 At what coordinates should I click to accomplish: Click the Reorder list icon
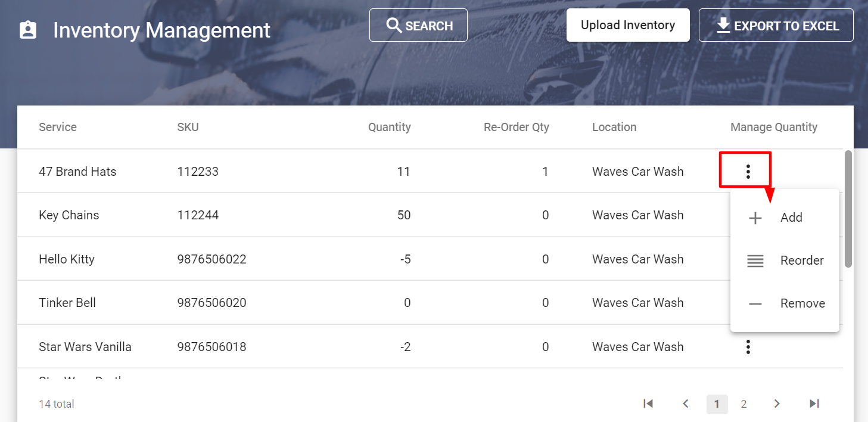pos(754,260)
